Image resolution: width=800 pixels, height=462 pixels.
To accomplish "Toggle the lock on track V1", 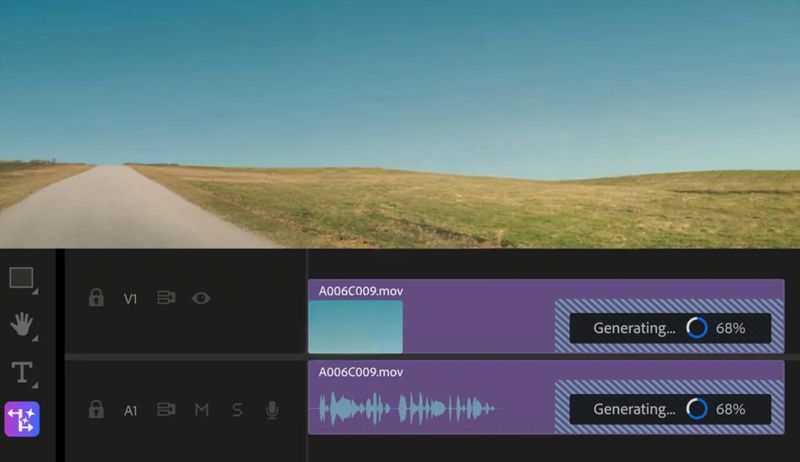I will coord(96,298).
